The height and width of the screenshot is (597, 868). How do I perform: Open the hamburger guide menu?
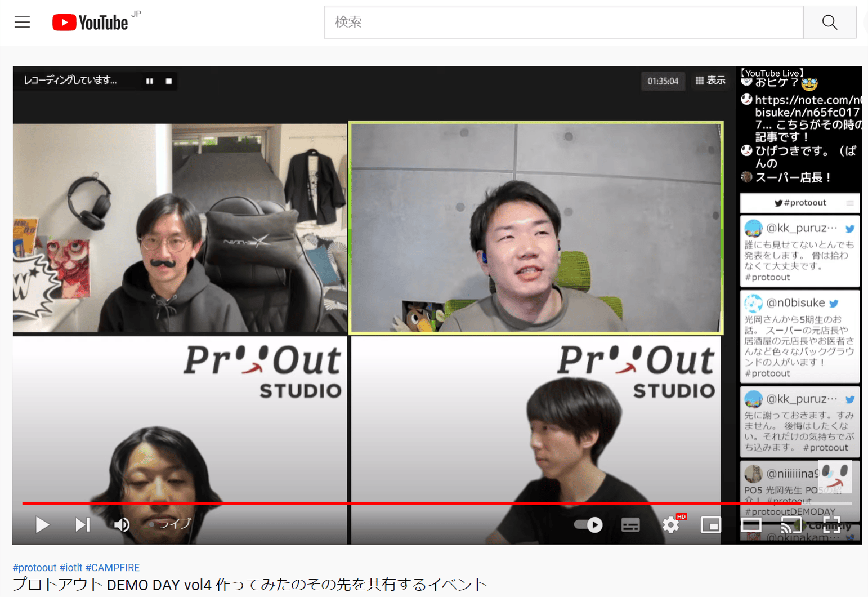23,23
